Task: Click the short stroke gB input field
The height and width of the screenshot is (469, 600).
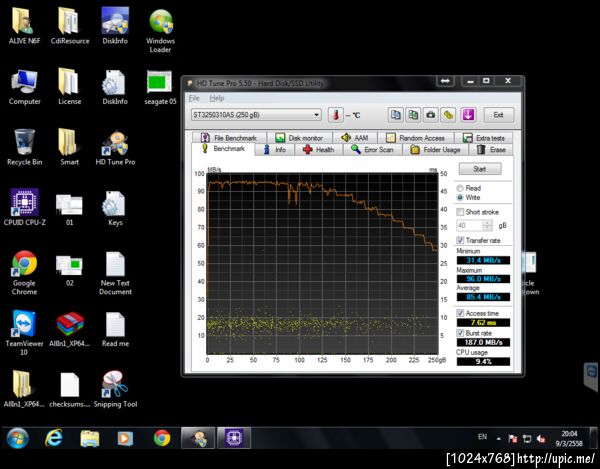Action: [470, 225]
